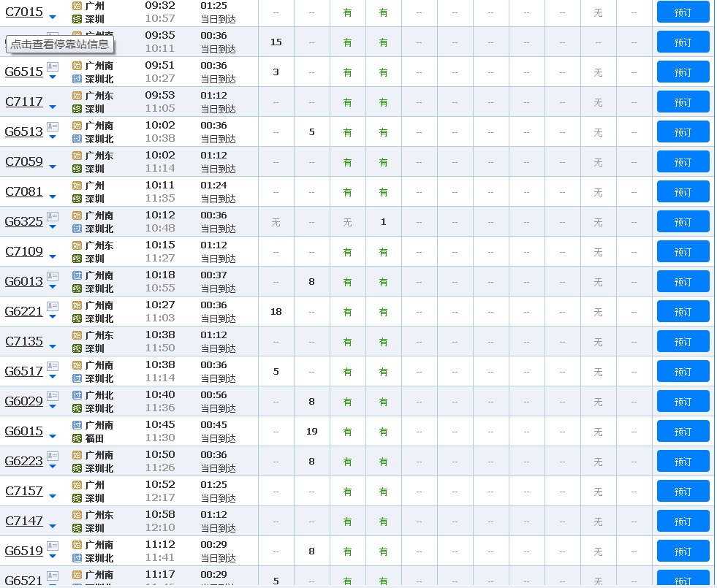Click the 预订 button for C7147

click(x=683, y=521)
